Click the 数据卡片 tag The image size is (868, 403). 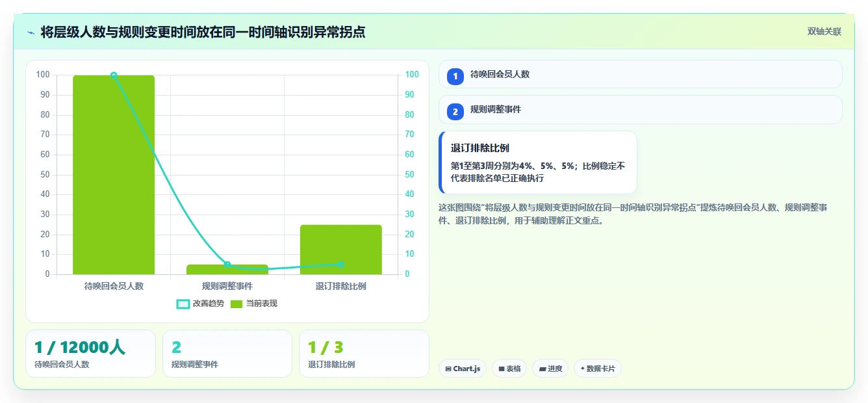pos(598,369)
